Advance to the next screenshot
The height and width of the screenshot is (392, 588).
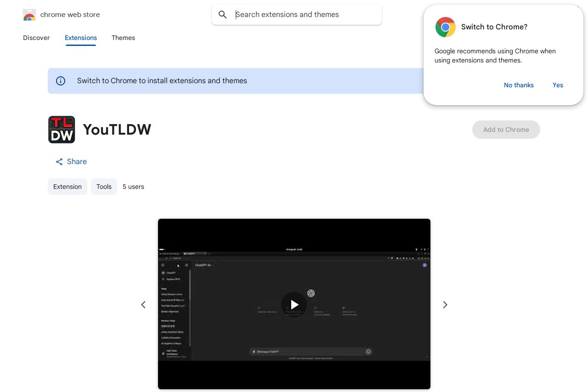[445, 305]
